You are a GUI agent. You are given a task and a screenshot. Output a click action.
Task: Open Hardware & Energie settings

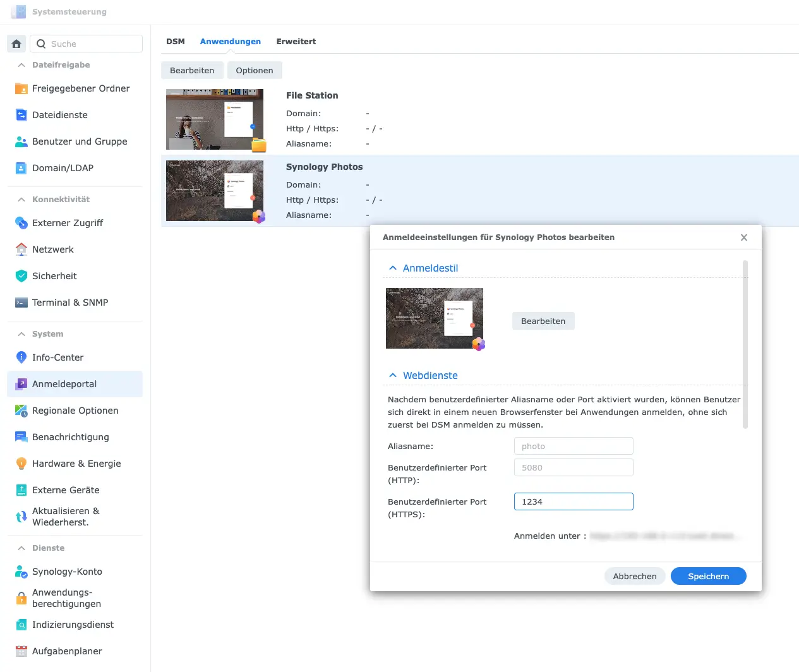[22, 464]
